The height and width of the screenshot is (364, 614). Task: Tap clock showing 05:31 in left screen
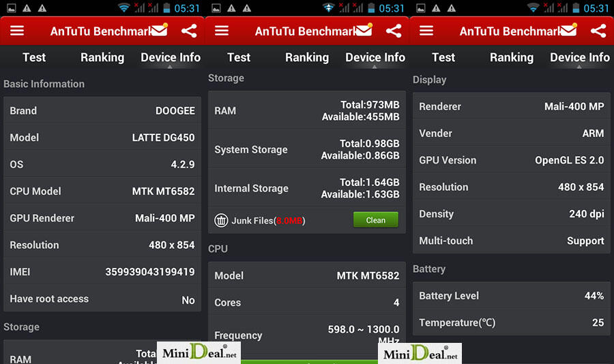point(187,8)
